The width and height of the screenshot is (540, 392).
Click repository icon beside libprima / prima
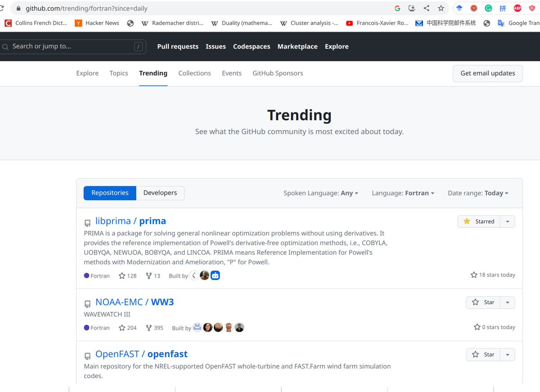[87, 223]
